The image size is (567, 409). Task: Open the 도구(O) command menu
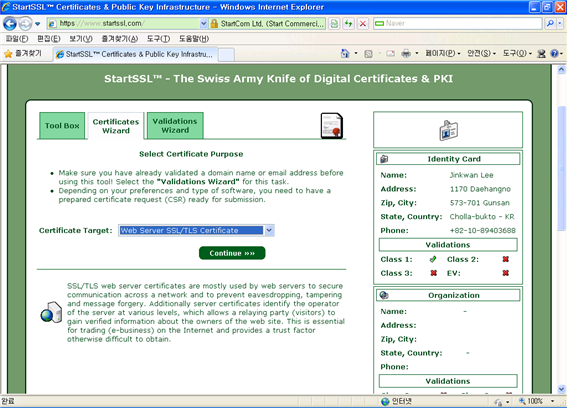pos(517,54)
